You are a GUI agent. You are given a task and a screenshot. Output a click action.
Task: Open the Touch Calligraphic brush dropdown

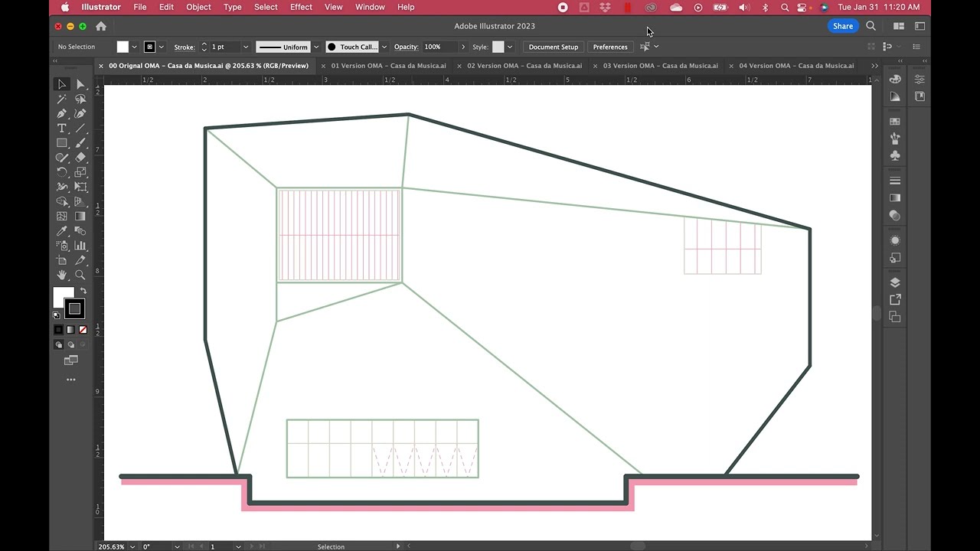(384, 47)
